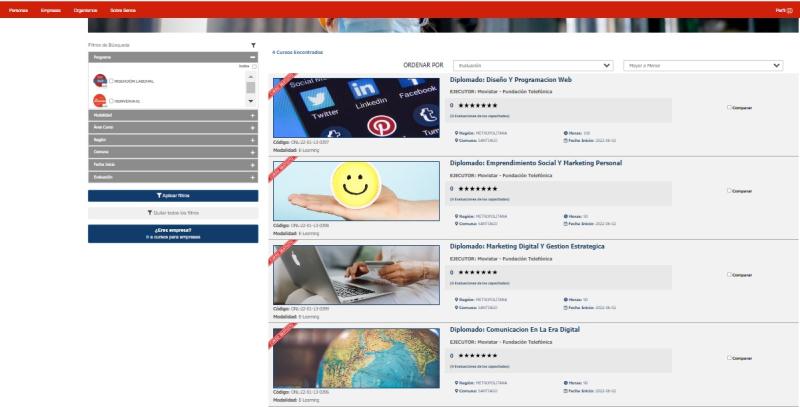The image size is (800, 407).
Task: Click the ¿Eres empresa? banner button
Action: tap(173, 233)
